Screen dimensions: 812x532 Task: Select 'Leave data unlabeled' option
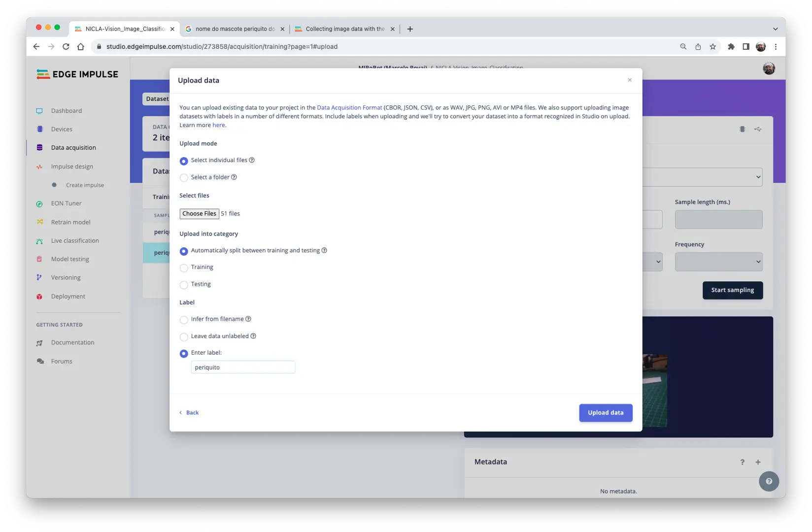coord(184,337)
